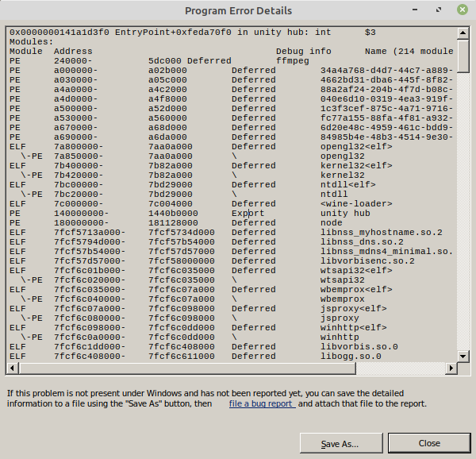The image size is (476, 459).
Task: Click 'libnss_mdns4_minimal.so.' entry
Action: click(x=387, y=252)
